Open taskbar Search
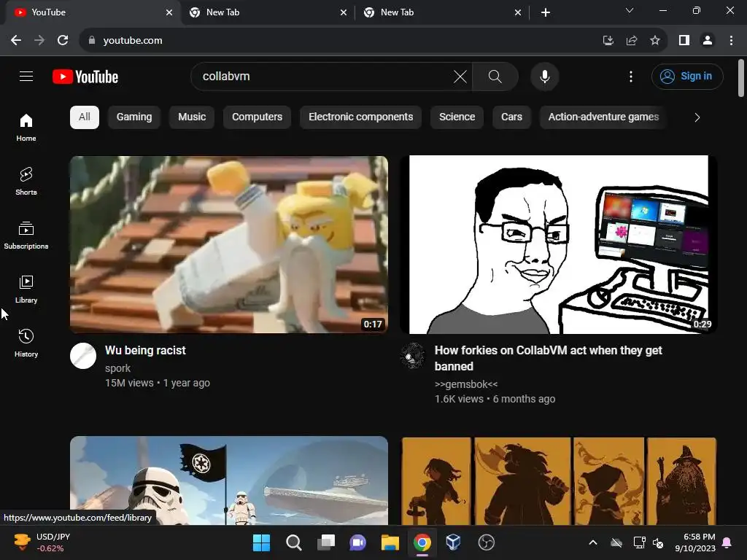The image size is (747, 560). point(293,542)
